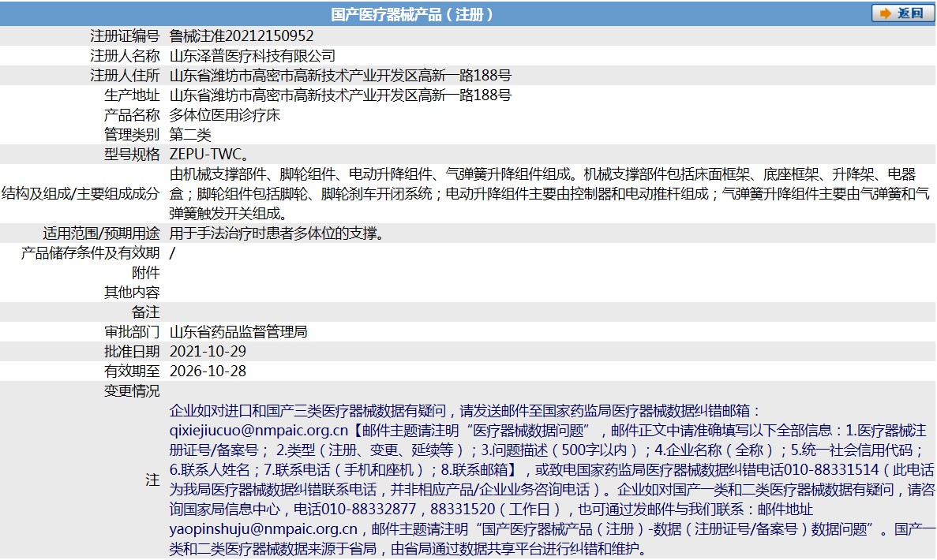The image size is (937, 560).
Task: Click the 型号规格 label
Action: point(132,154)
